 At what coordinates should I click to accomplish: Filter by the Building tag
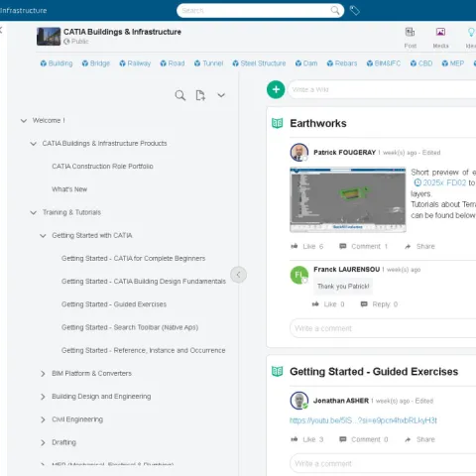coord(57,63)
